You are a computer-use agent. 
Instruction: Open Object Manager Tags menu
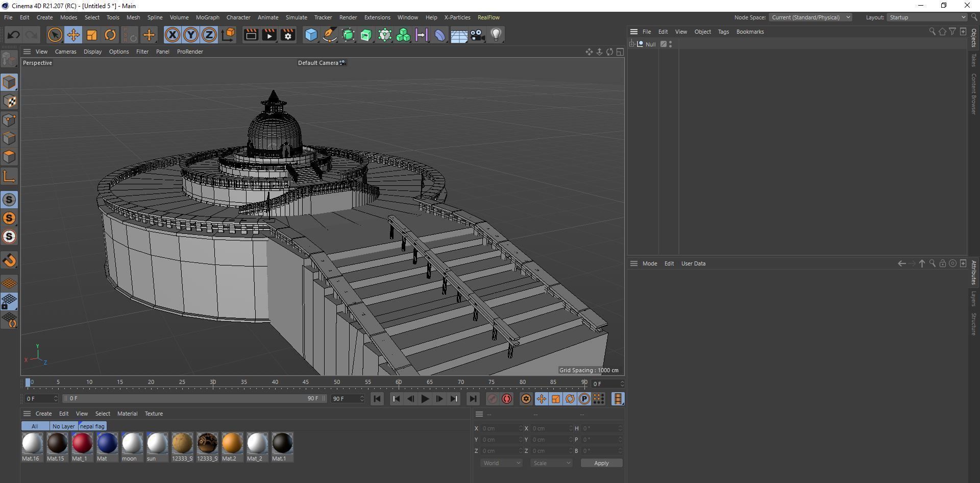(x=723, y=32)
